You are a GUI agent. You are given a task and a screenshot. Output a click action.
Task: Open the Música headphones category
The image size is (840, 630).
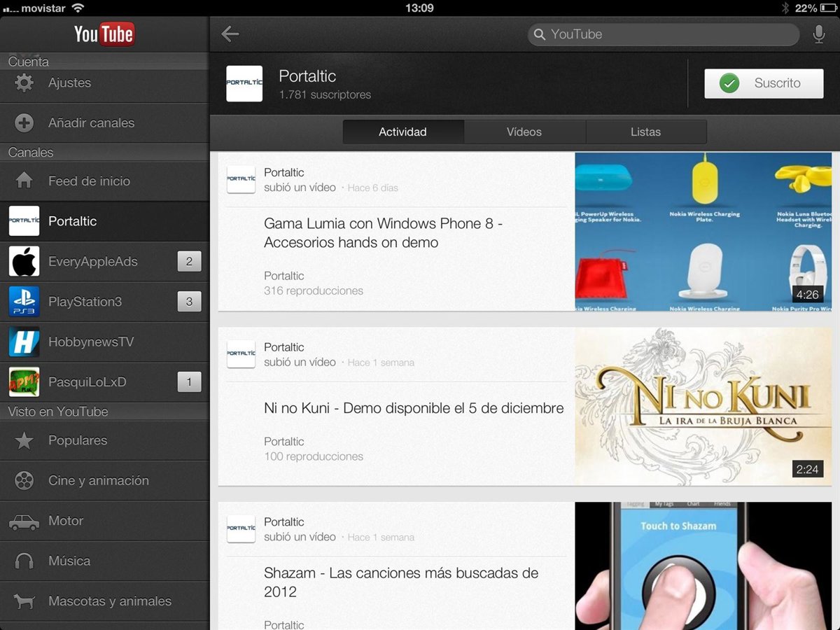(x=24, y=561)
